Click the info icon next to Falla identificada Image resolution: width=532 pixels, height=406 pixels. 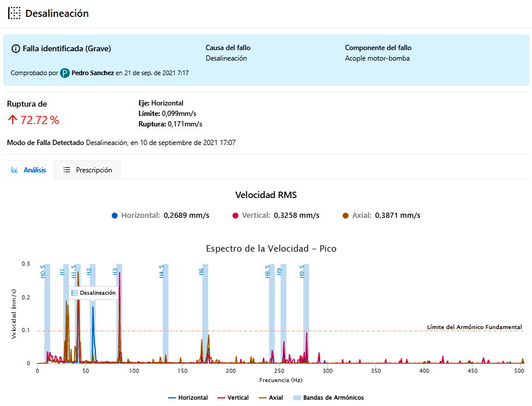(16, 48)
